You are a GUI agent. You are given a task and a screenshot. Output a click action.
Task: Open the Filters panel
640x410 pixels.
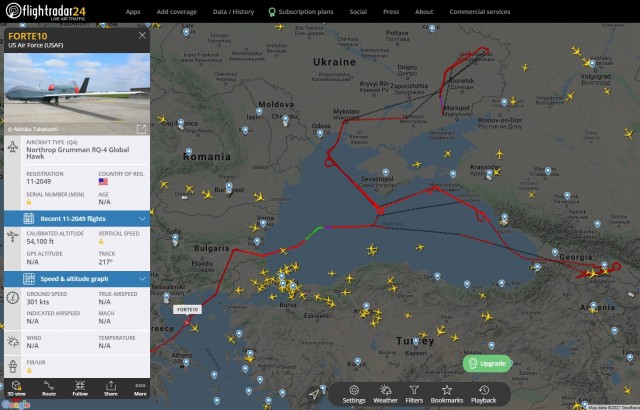pos(414,394)
